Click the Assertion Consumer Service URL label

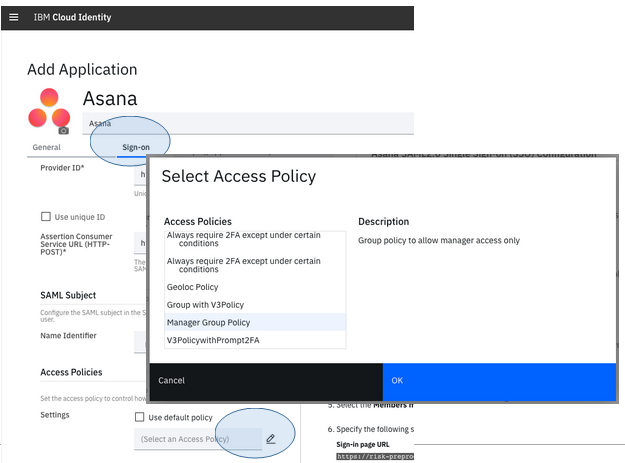pyautogui.click(x=76, y=244)
